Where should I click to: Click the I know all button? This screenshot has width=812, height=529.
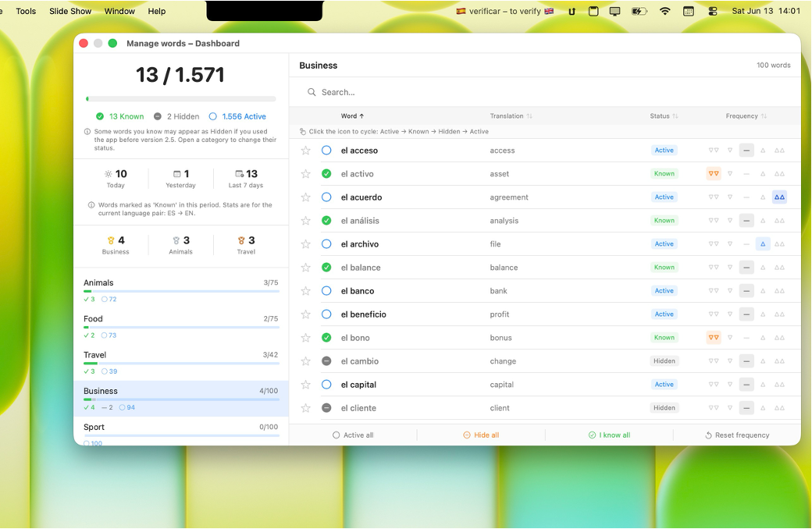[x=610, y=435]
